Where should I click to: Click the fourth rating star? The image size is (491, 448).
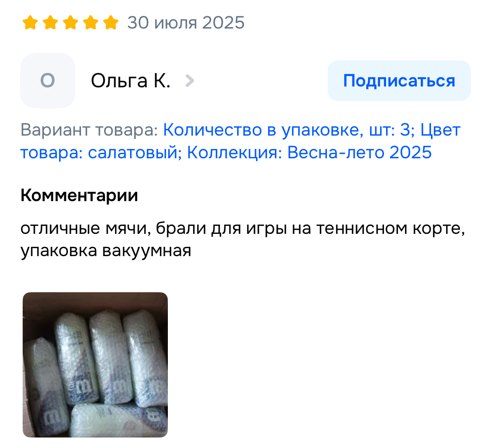click(x=91, y=23)
